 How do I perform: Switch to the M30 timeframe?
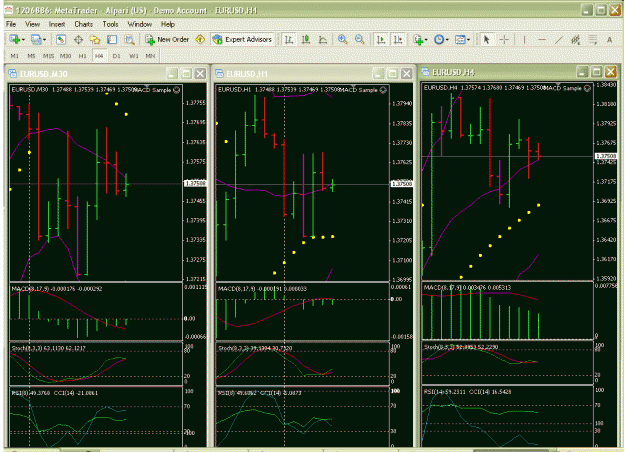[65, 56]
